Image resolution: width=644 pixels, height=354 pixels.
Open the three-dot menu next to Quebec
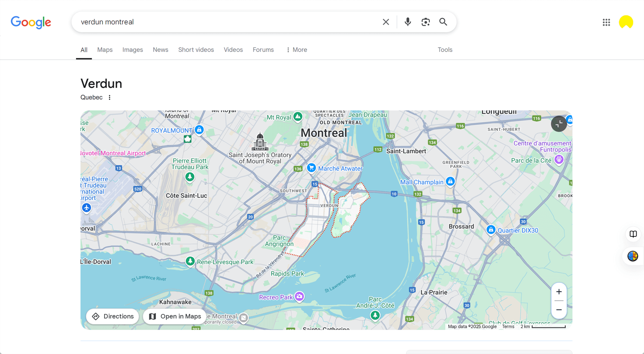click(109, 97)
